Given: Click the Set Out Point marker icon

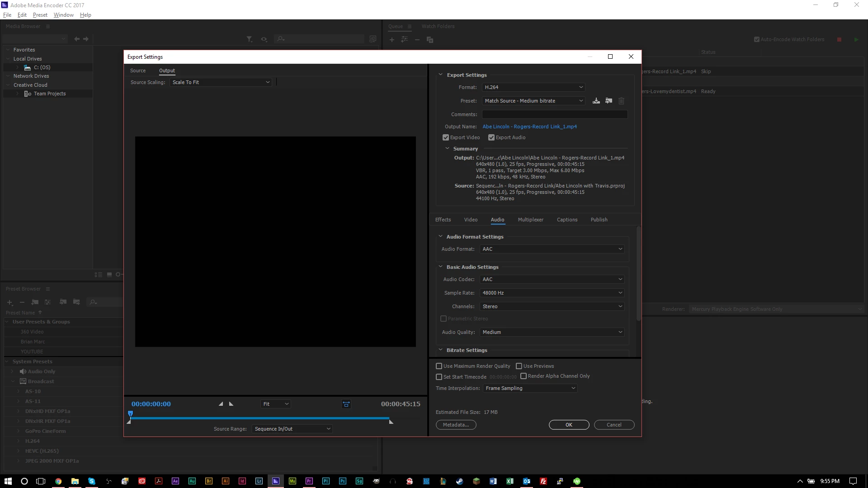Looking at the screenshot, I should tap(231, 404).
